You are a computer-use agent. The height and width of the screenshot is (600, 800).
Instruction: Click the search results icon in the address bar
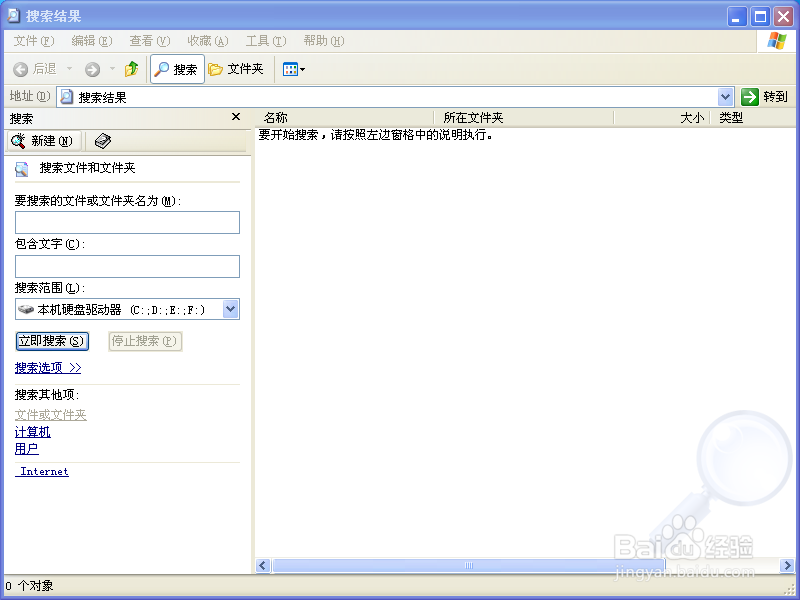coord(66,96)
